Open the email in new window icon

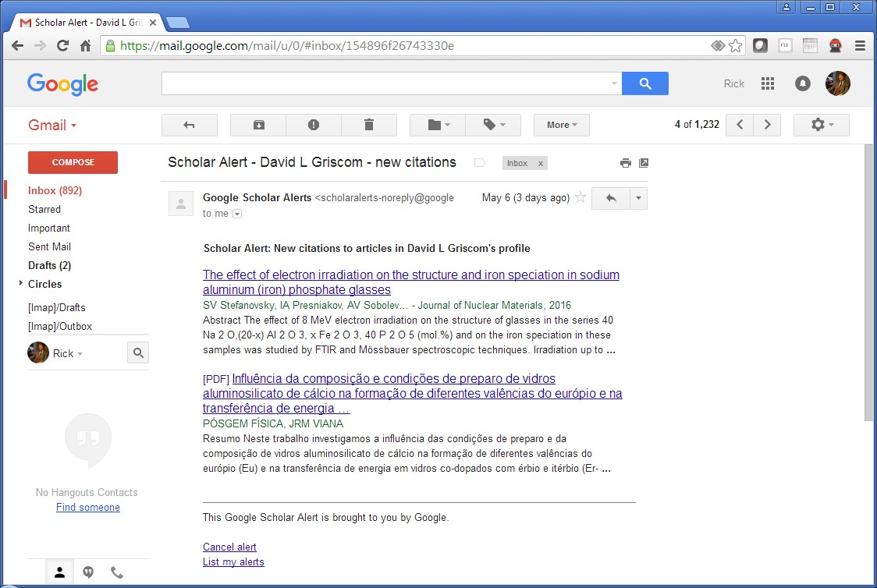[644, 163]
